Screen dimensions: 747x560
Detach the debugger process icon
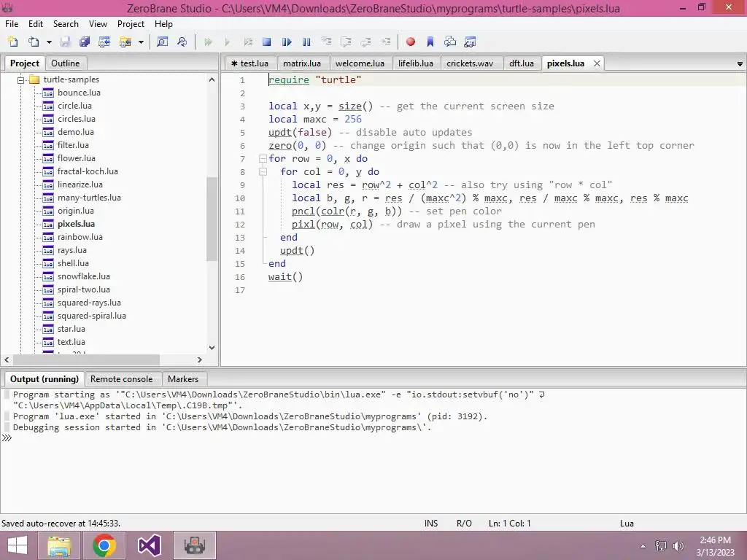(287, 42)
